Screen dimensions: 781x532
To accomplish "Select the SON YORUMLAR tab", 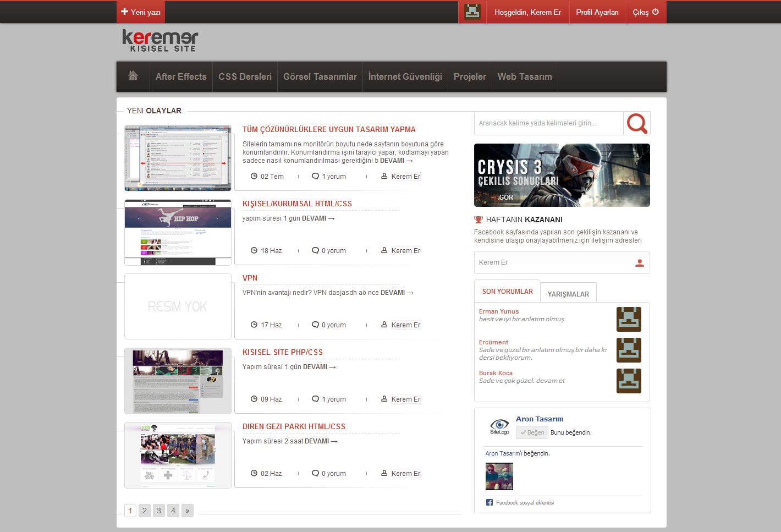I will [x=507, y=292].
